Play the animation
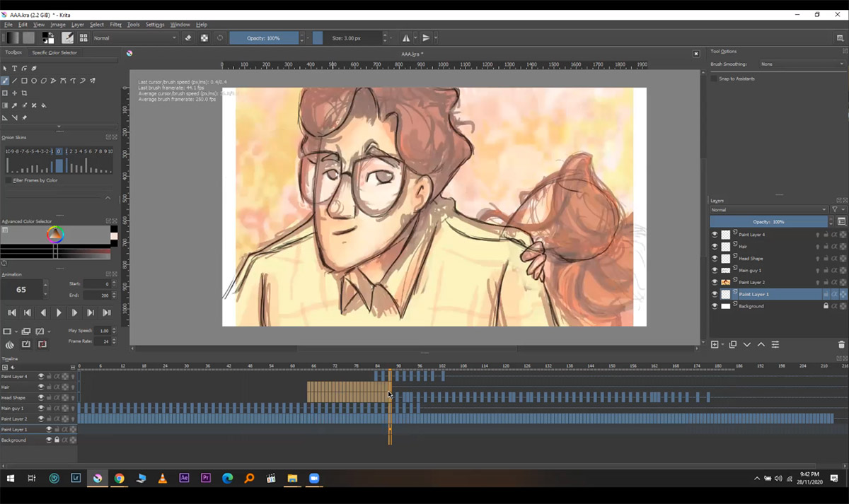The width and height of the screenshot is (849, 504). 59,312
